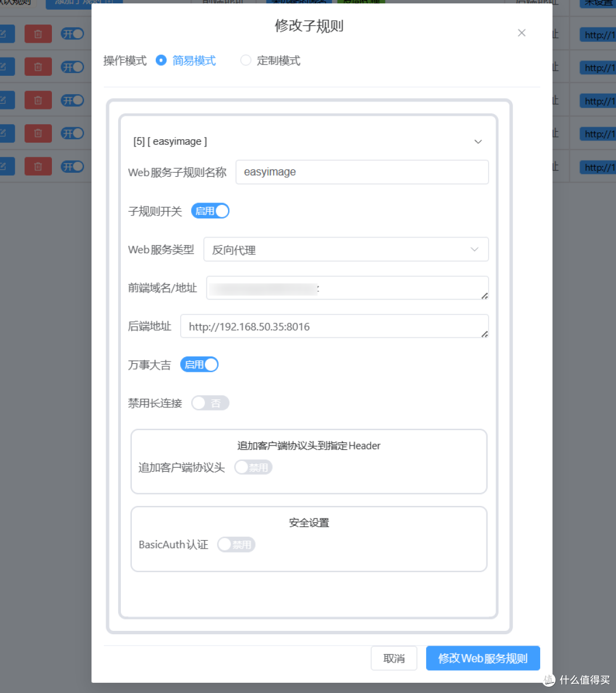Expand the [5] [ easyimage ] rule selector
This screenshot has width=616, height=693.
(478, 141)
